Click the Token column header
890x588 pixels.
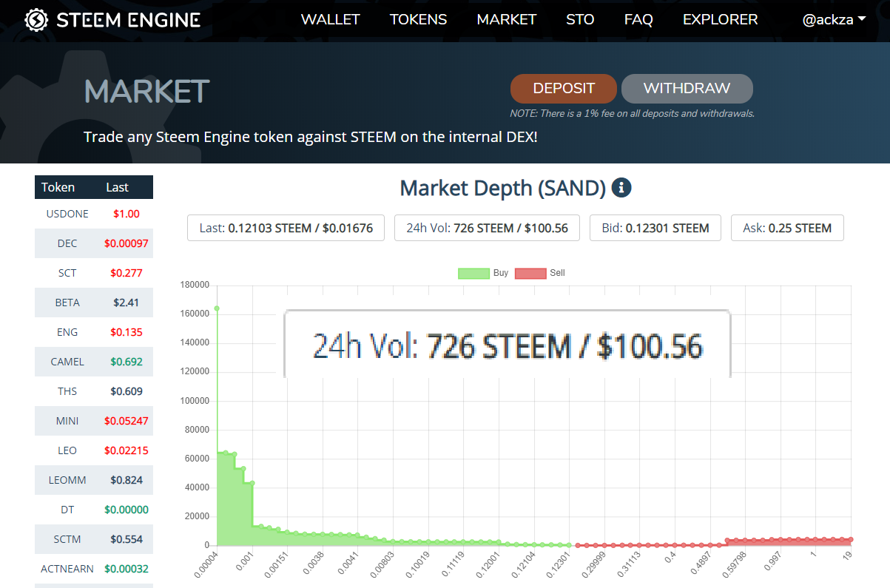(x=58, y=187)
